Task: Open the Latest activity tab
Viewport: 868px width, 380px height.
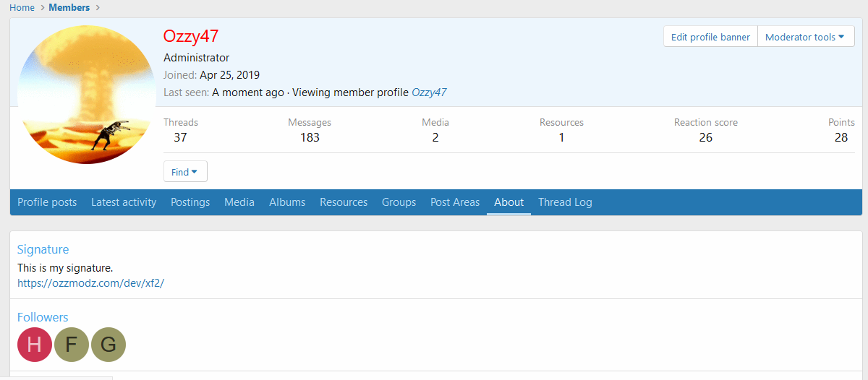Action: [x=124, y=202]
